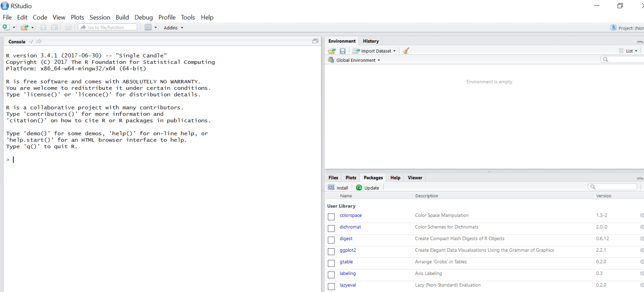Viewport: 644px width, 292px height.
Task: Click the Save current document icon
Action: (x=43, y=27)
